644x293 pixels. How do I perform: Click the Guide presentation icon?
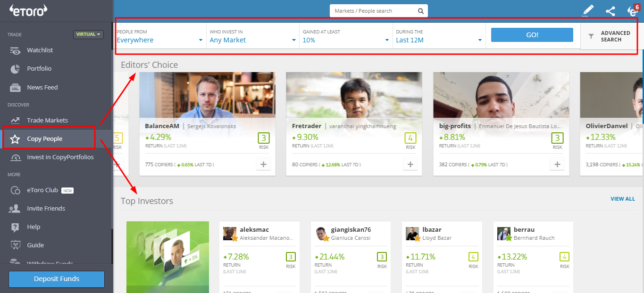(15, 245)
